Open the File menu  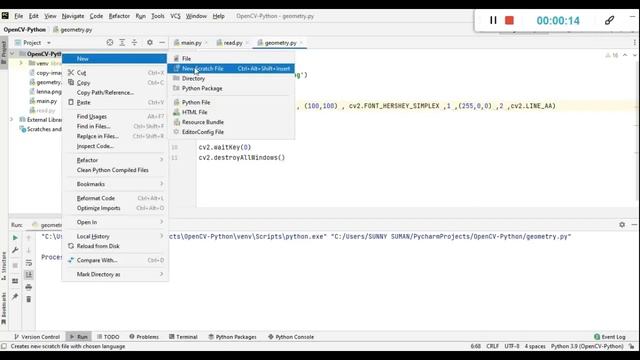(19, 16)
